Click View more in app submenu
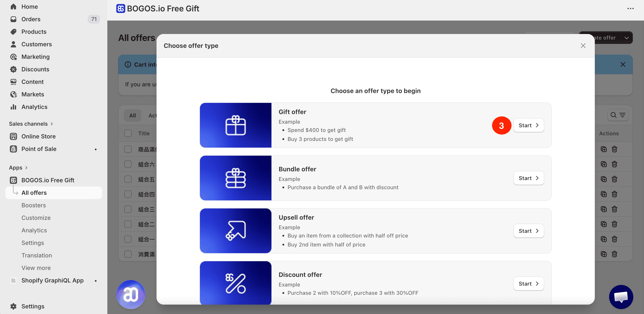Image resolution: width=644 pixels, height=314 pixels. pos(36,268)
